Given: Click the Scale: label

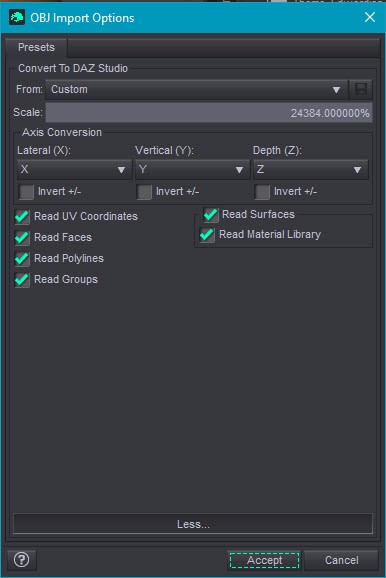Looking at the screenshot, I should 28,112.
